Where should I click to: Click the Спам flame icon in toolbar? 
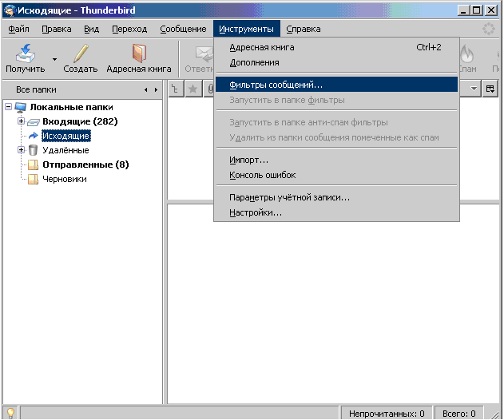coord(467,53)
